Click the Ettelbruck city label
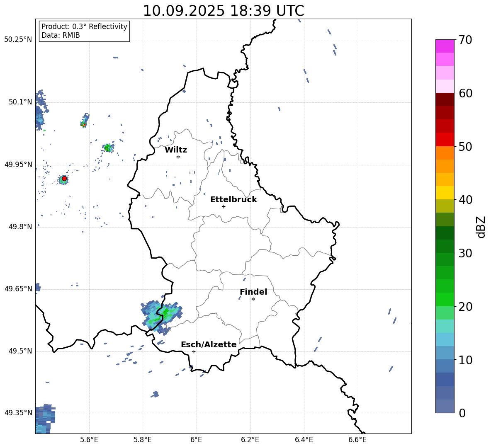 point(233,200)
